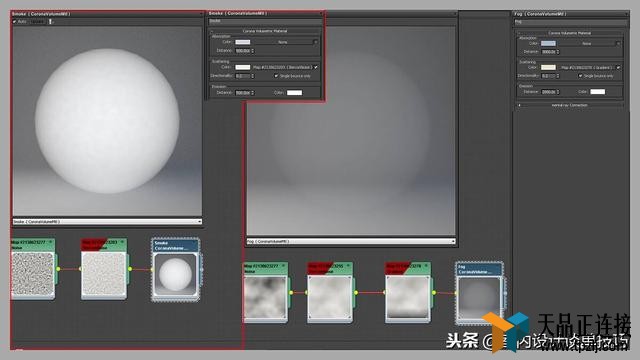
Task: Toggle the Single bounce only checkbox in Fog panel
Action: click(x=580, y=76)
